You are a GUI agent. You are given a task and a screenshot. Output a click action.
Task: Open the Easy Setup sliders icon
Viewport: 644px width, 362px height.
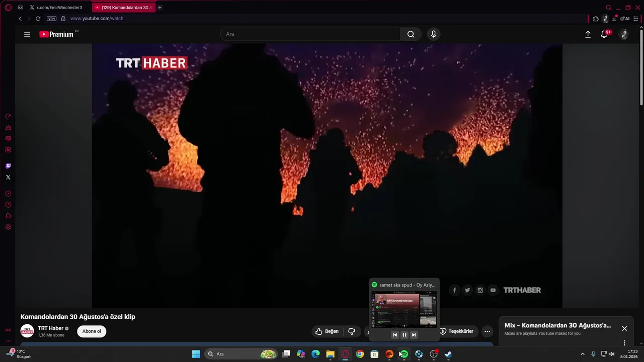pos(636,19)
